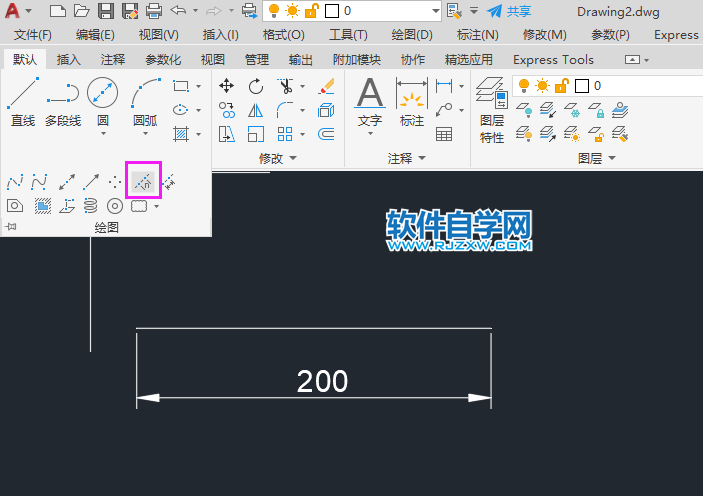Click the measure tool icon

[x=169, y=182]
